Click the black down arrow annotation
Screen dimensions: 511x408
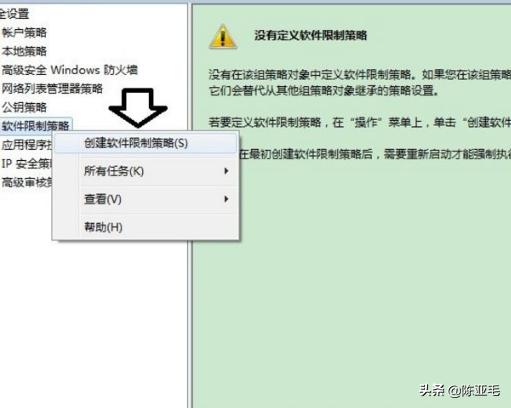[x=138, y=108]
